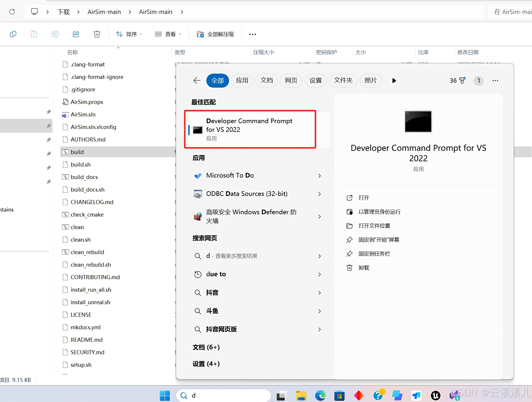Click the taskbar search box containing d
This screenshot has width=532, height=402.
tap(224, 395)
